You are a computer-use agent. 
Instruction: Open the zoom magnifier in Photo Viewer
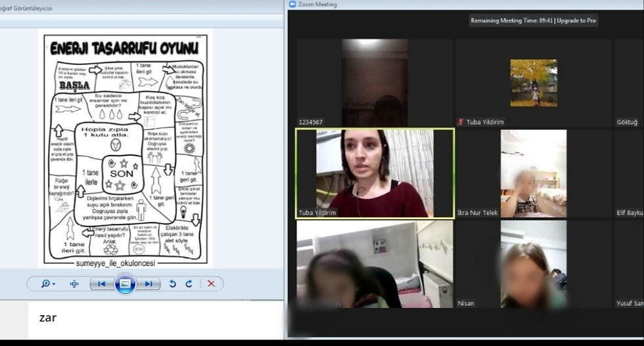coord(45,284)
